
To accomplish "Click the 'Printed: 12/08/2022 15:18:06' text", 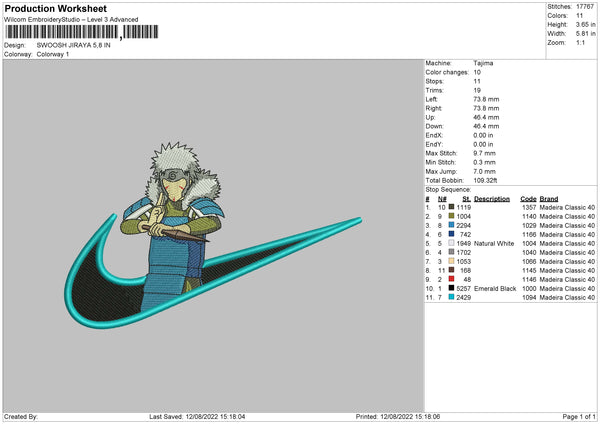I will [x=398, y=417].
